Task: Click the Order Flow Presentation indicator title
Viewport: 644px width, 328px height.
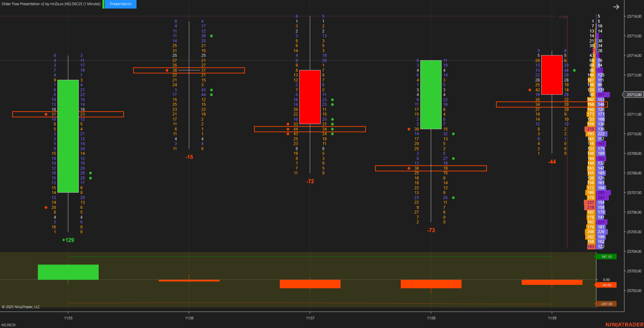Action: (x=51, y=4)
